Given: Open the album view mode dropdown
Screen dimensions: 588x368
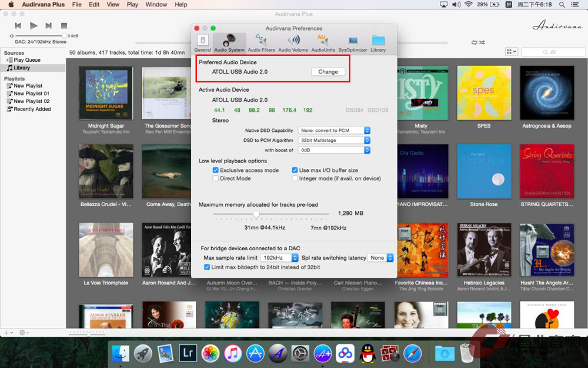Looking at the screenshot, I should coord(512,51).
